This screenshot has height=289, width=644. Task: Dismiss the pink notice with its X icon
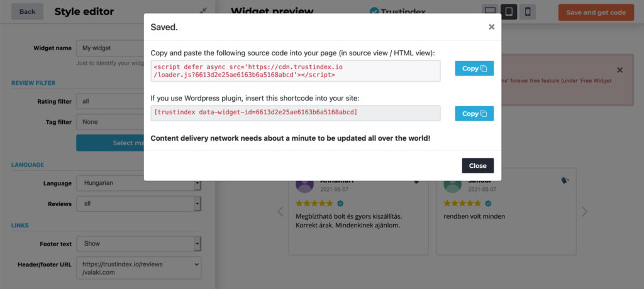coord(619,70)
